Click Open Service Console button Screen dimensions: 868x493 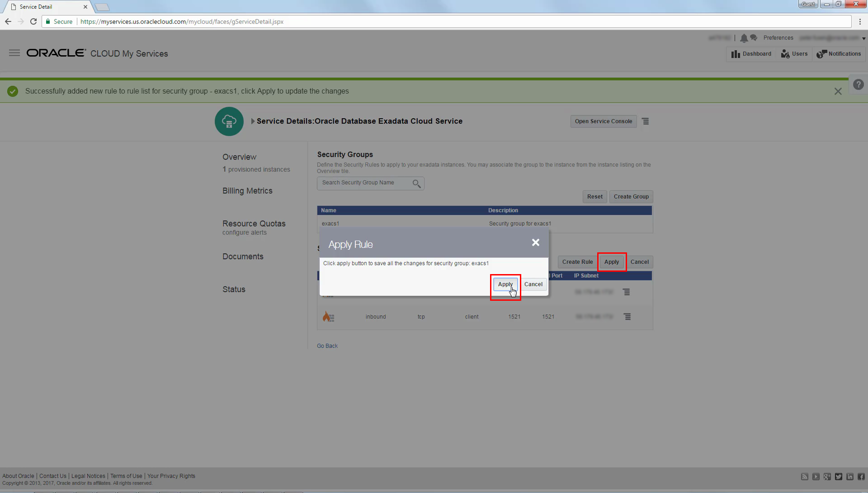click(x=604, y=121)
